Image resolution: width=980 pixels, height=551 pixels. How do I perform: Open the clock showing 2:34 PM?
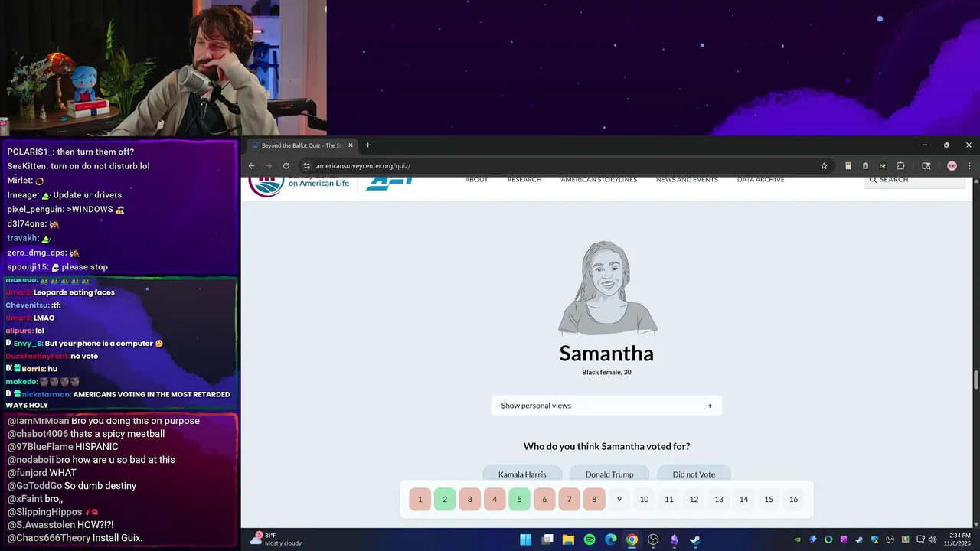tap(957, 540)
